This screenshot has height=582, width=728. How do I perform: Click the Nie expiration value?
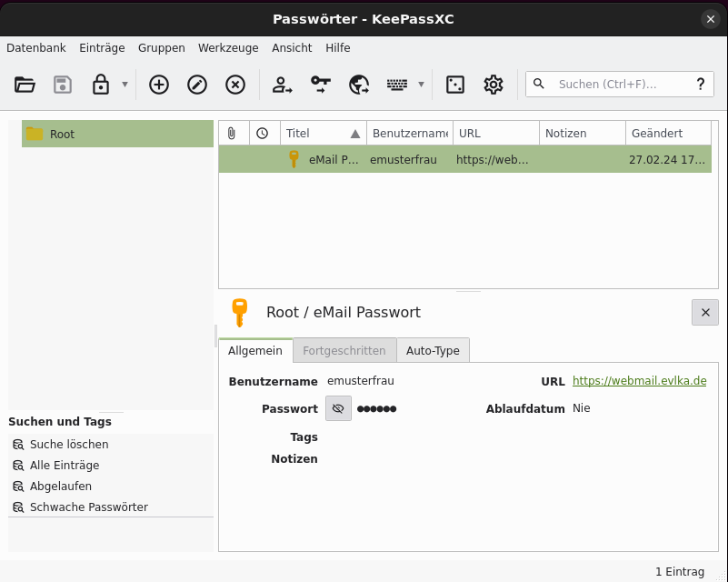pos(582,408)
